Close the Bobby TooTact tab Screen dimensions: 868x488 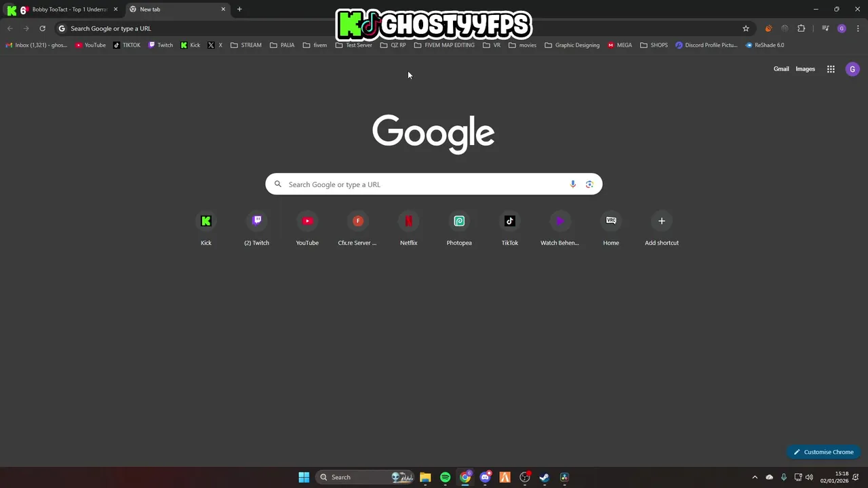115,9
